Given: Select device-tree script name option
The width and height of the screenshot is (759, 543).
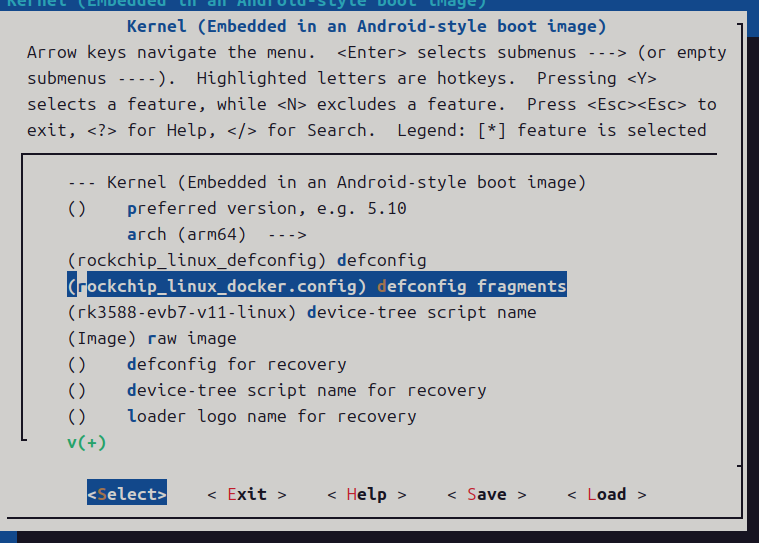Looking at the screenshot, I should pos(421,312).
